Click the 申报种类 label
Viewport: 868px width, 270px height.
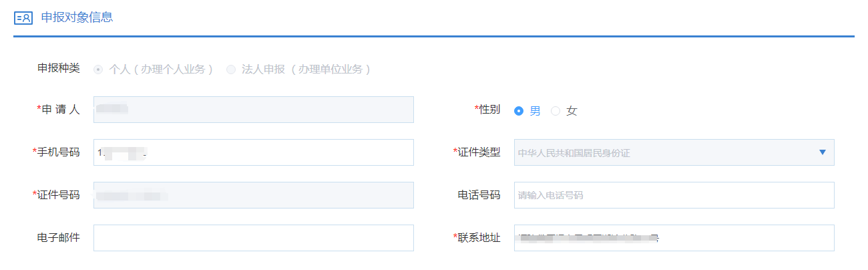(x=58, y=69)
